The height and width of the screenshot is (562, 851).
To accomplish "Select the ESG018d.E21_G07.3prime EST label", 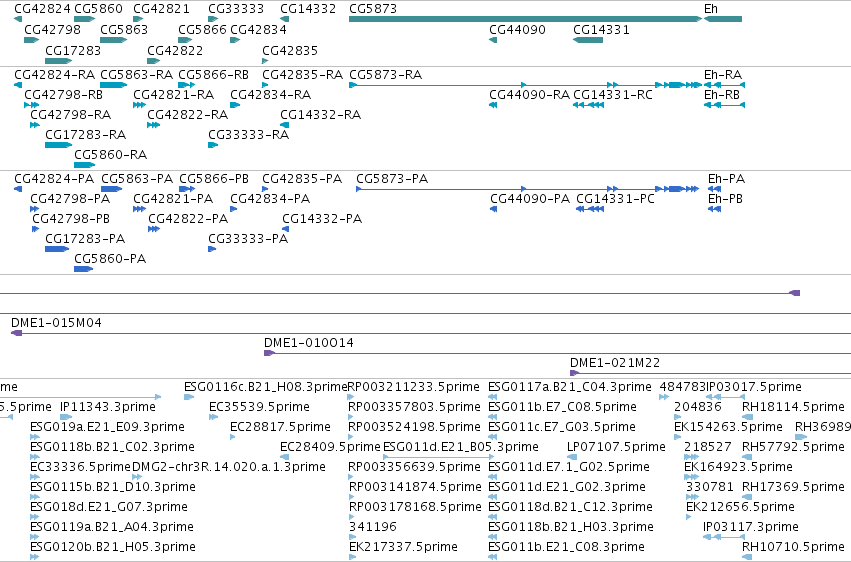I will [109, 507].
